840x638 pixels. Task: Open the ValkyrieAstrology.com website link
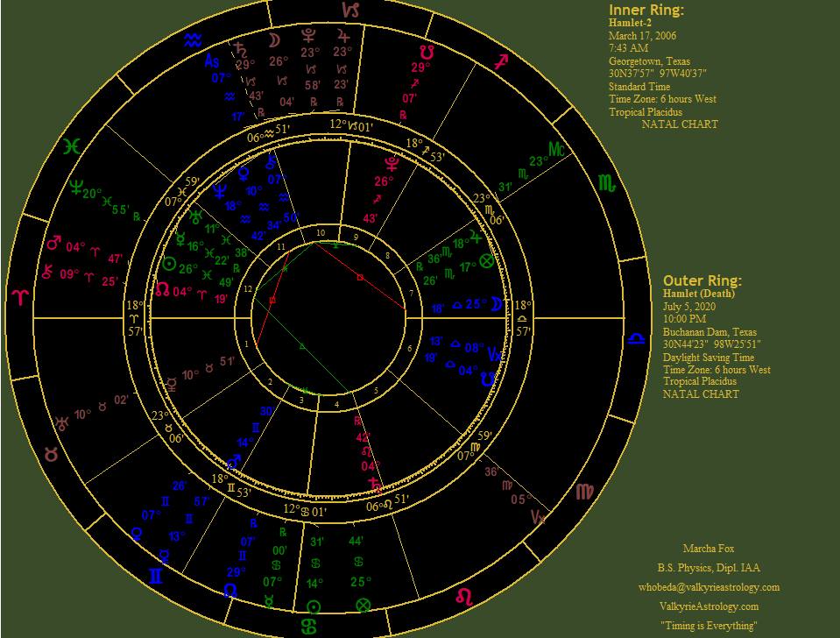coord(709,606)
